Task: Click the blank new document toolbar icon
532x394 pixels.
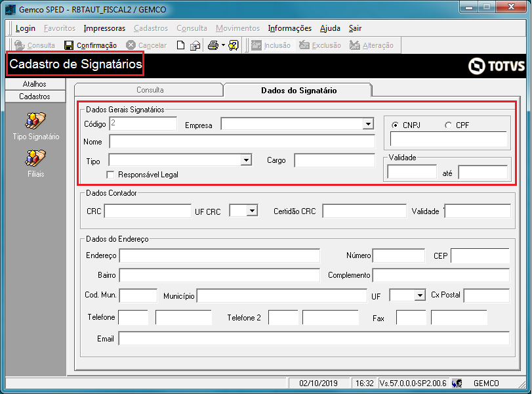Action: coord(181,45)
